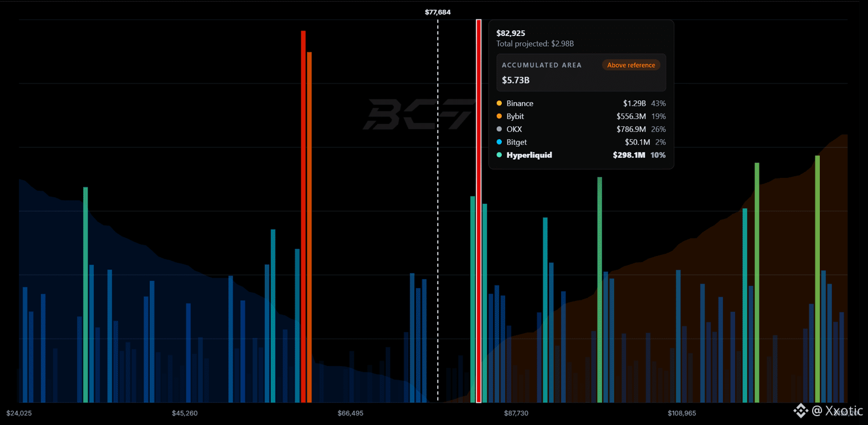This screenshot has width=868, height=425.
Task: Click the yellow Binance legend dot
Action: [499, 104]
